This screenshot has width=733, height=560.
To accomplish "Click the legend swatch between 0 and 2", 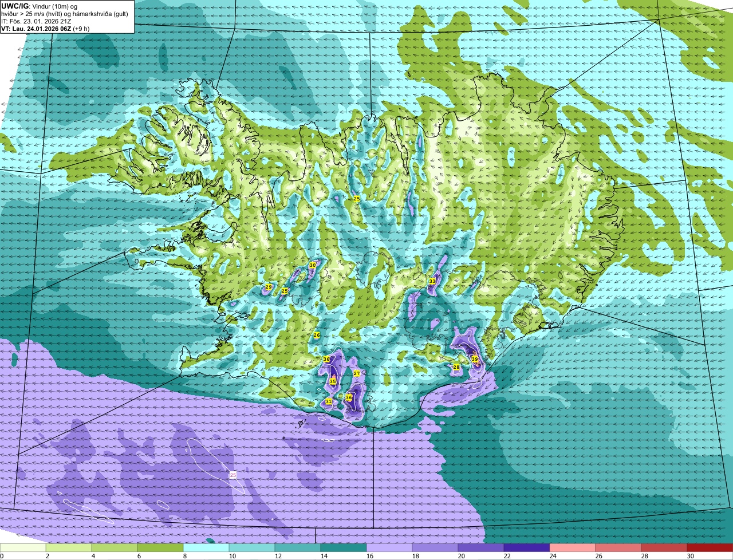I will (x=23, y=548).
